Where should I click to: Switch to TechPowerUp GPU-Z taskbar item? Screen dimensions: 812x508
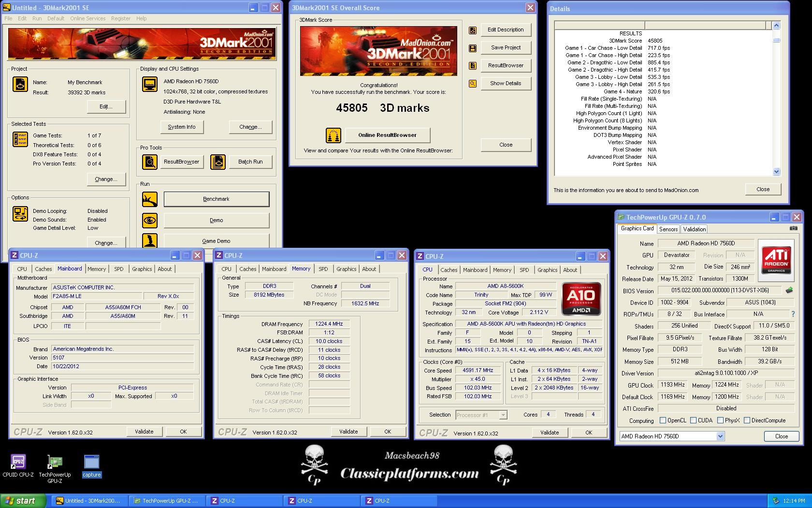pos(167,501)
